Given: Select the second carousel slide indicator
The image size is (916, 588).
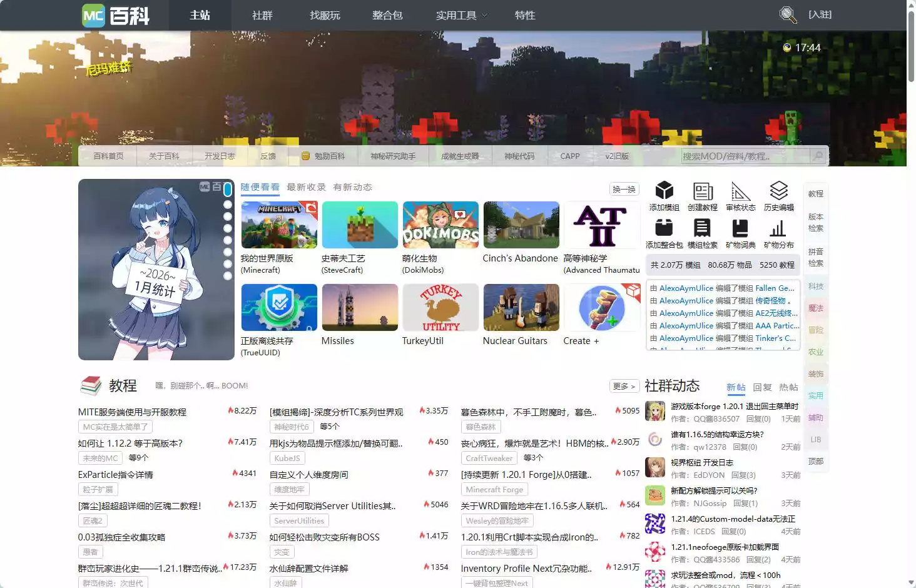Looking at the screenshot, I should (x=228, y=205).
